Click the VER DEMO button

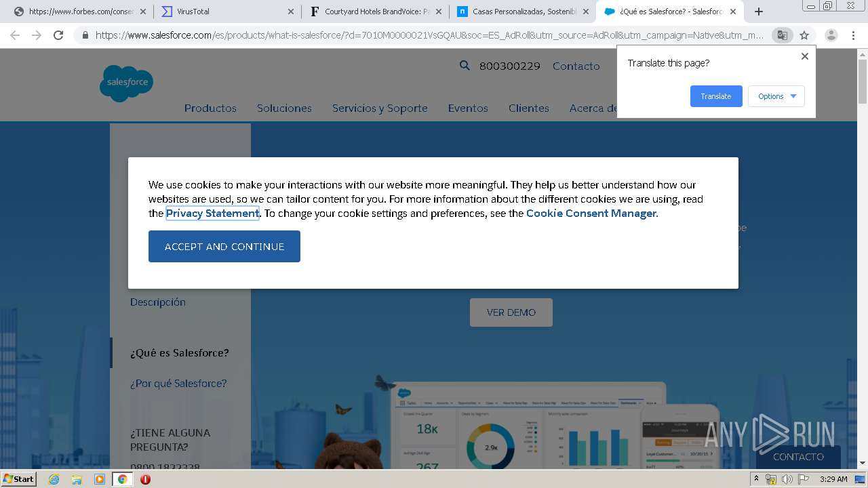pos(511,312)
